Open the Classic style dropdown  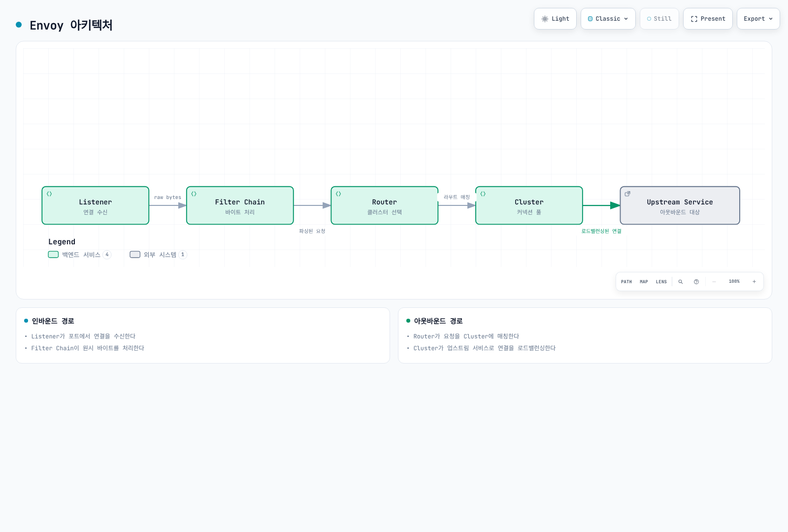point(608,19)
